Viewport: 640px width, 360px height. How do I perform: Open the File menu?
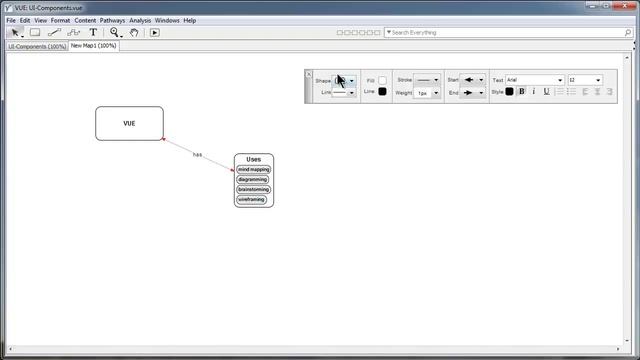11,20
